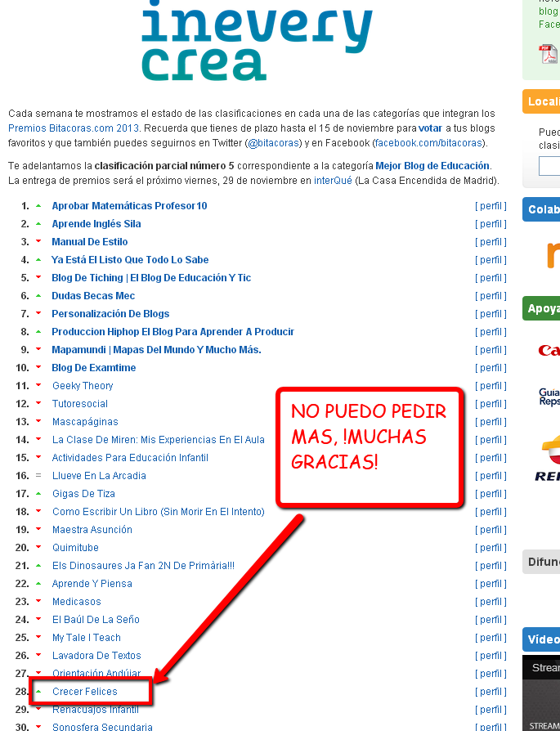This screenshot has width=560, height=731.
Task: Click green up arrow beside Aprobar Matemáticas Profesor10
Action: 38,205
